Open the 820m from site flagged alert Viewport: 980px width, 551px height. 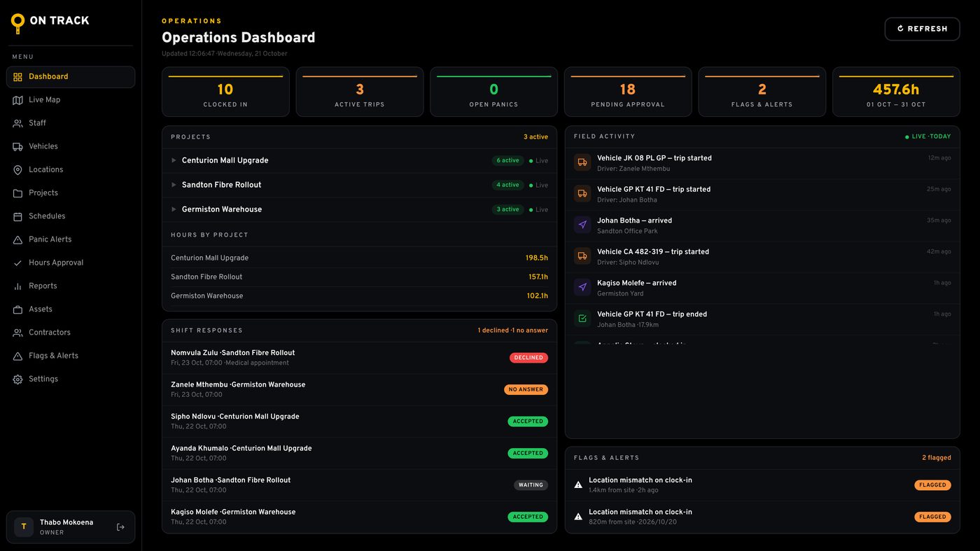pyautogui.click(x=762, y=517)
